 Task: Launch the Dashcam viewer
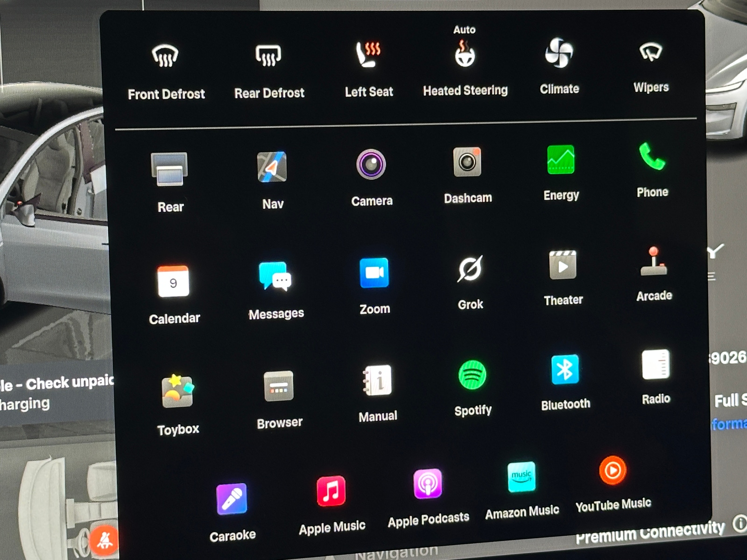(467, 163)
